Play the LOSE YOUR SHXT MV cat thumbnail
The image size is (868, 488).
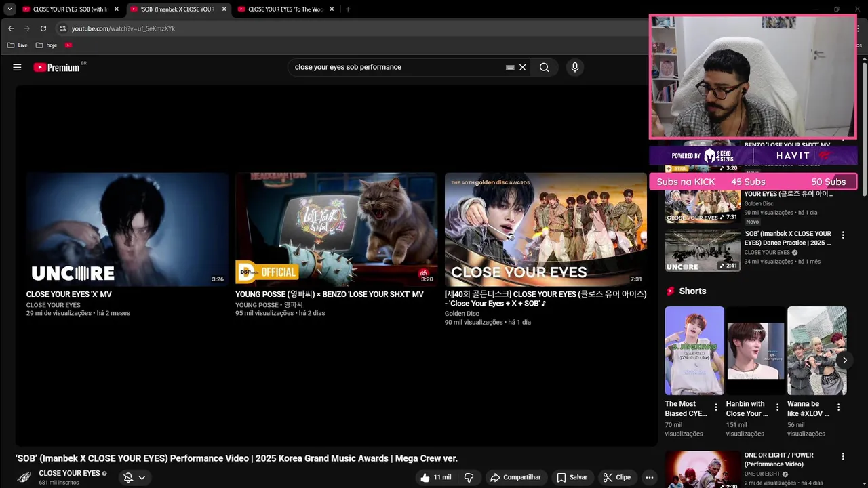point(336,229)
